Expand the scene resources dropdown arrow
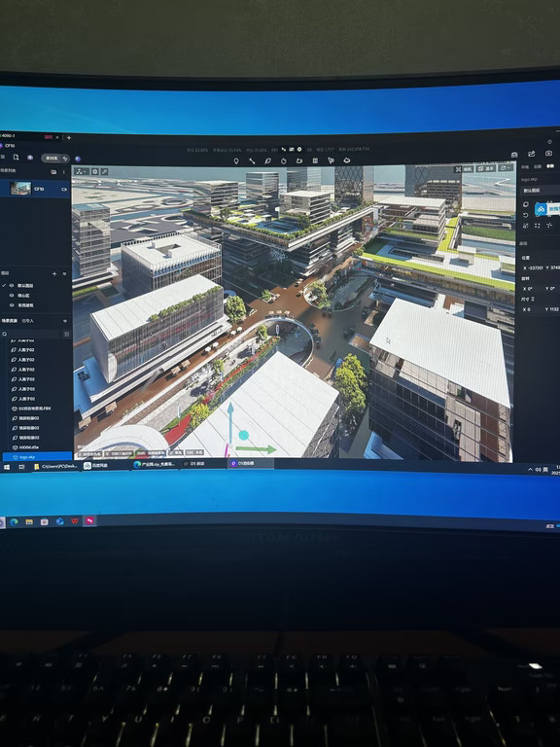The width and height of the screenshot is (560, 747). tap(65, 321)
